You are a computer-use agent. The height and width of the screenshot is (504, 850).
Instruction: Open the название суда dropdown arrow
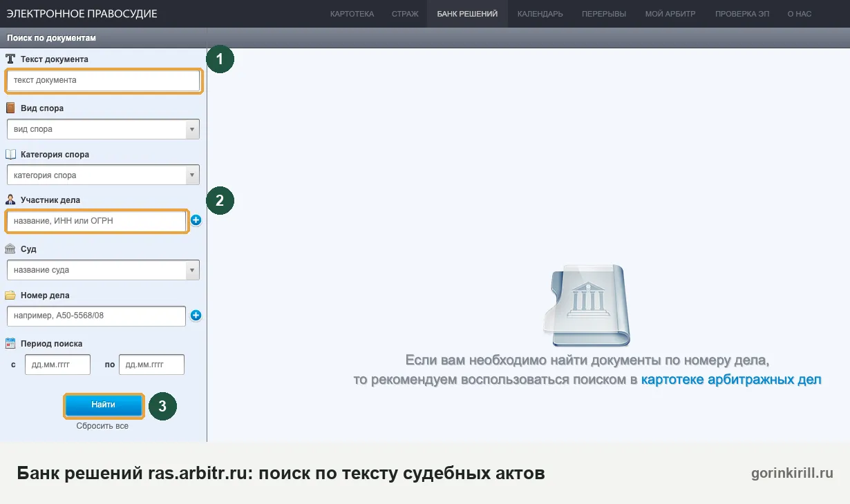pos(193,270)
